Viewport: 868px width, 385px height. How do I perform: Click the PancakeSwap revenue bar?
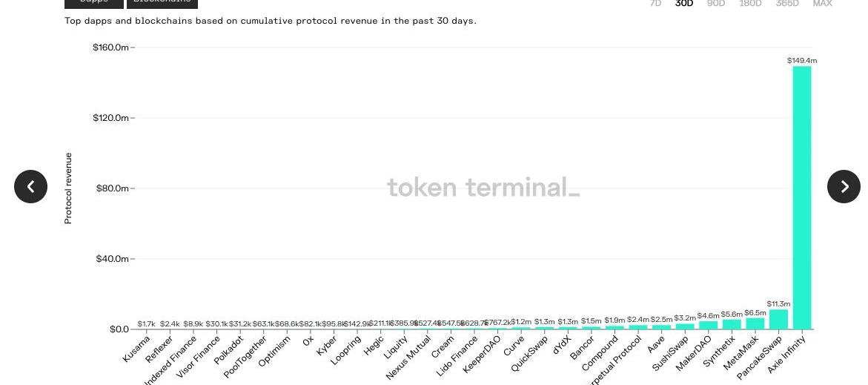778,320
